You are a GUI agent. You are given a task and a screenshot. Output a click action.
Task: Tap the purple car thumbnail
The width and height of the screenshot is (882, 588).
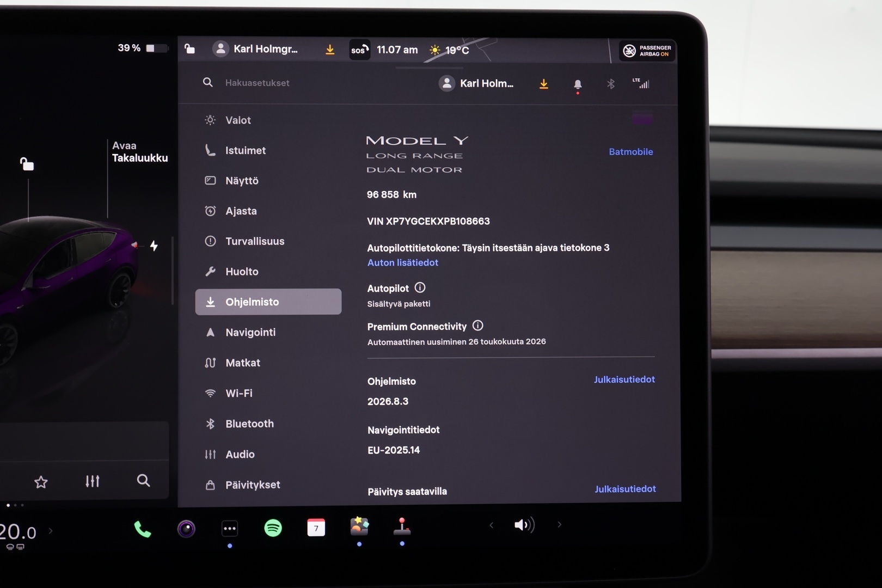pyautogui.click(x=642, y=119)
